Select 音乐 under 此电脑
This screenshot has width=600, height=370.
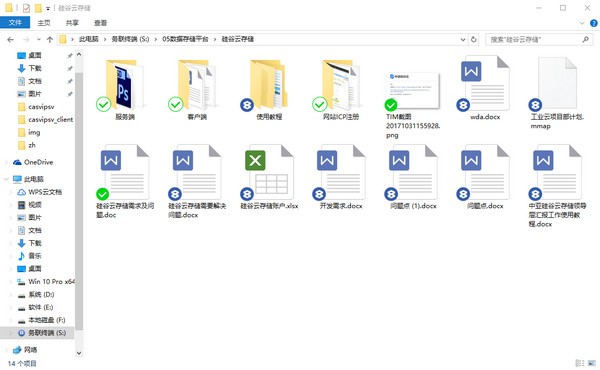click(30, 256)
